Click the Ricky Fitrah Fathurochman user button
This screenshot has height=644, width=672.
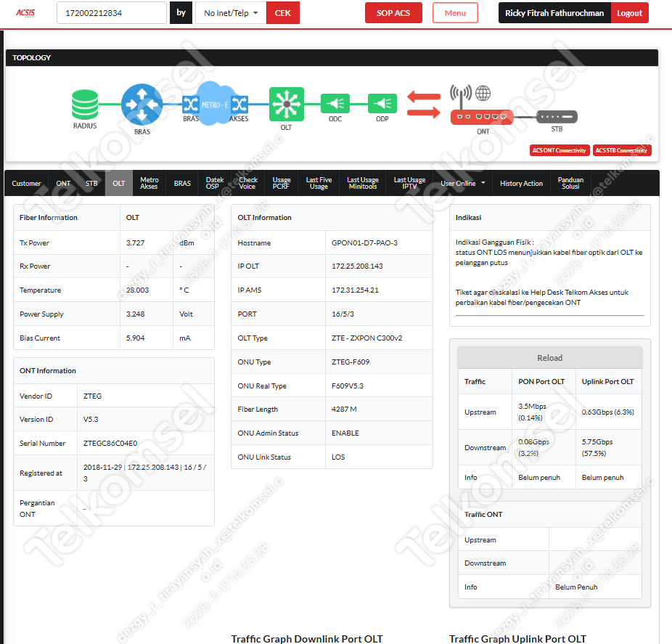pyautogui.click(x=554, y=13)
